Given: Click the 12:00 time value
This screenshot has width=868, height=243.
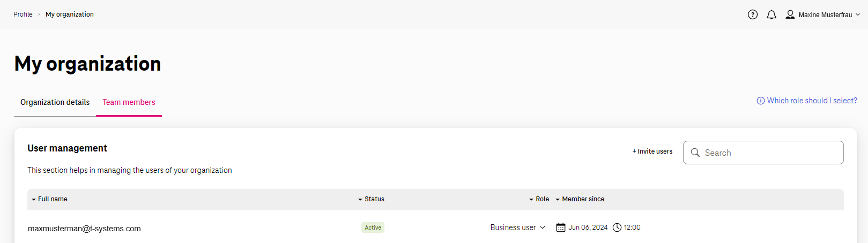Looking at the screenshot, I should tap(632, 227).
